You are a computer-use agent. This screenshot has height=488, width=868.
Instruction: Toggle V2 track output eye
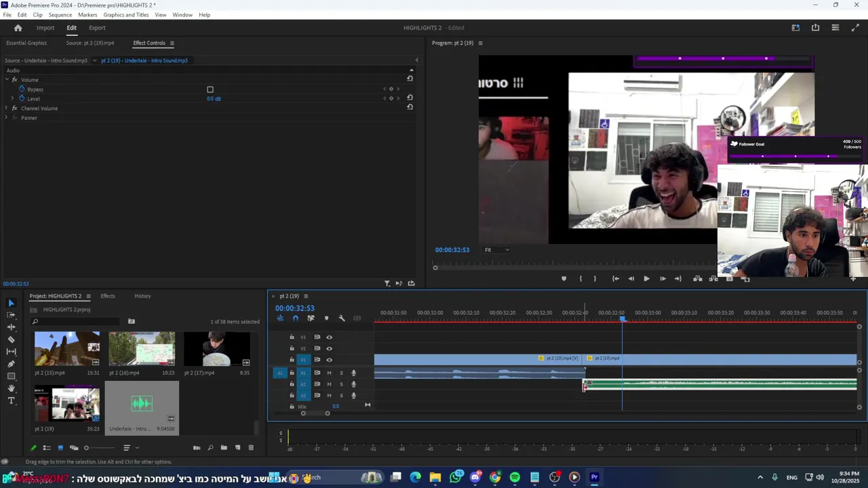(x=330, y=348)
